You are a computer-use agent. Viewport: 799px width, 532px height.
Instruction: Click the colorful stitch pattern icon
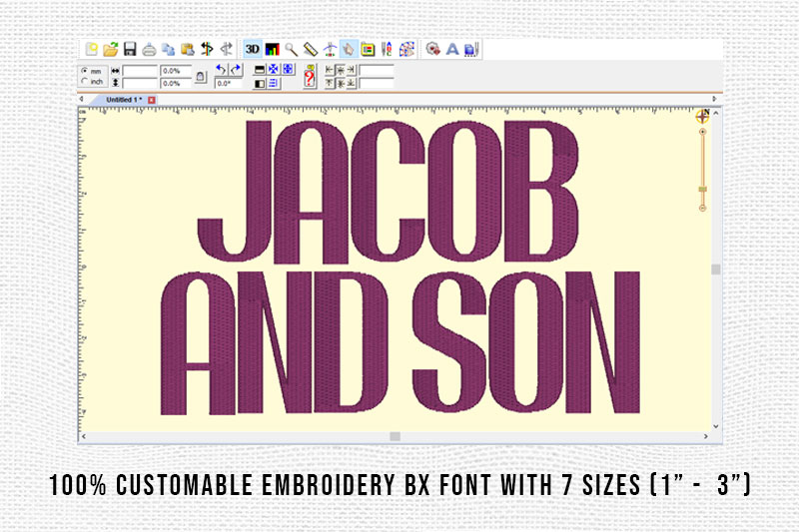click(406, 49)
